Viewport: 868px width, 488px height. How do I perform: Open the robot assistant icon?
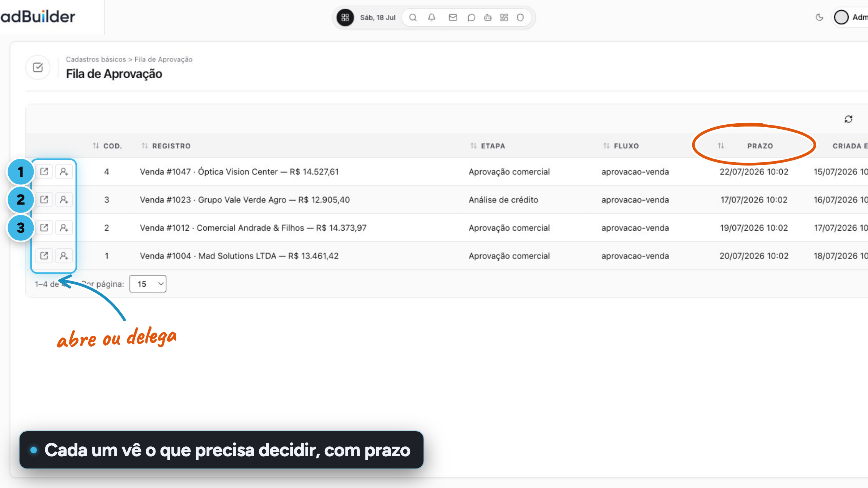coord(488,17)
